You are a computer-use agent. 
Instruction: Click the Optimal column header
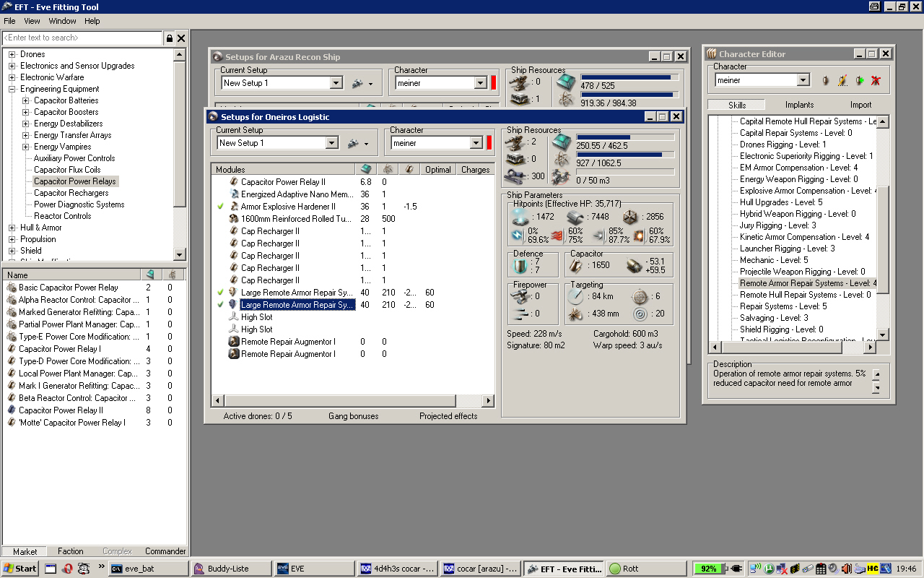tap(438, 170)
